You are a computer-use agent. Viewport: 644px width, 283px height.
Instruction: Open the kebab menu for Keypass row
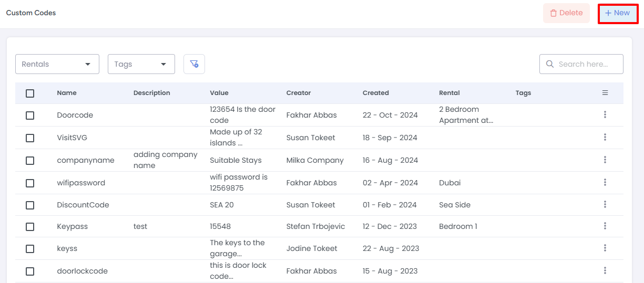click(x=605, y=226)
